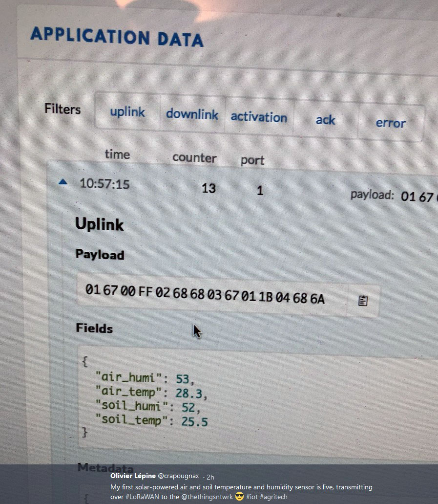Click the counter column header
438x504 pixels.
tap(194, 158)
